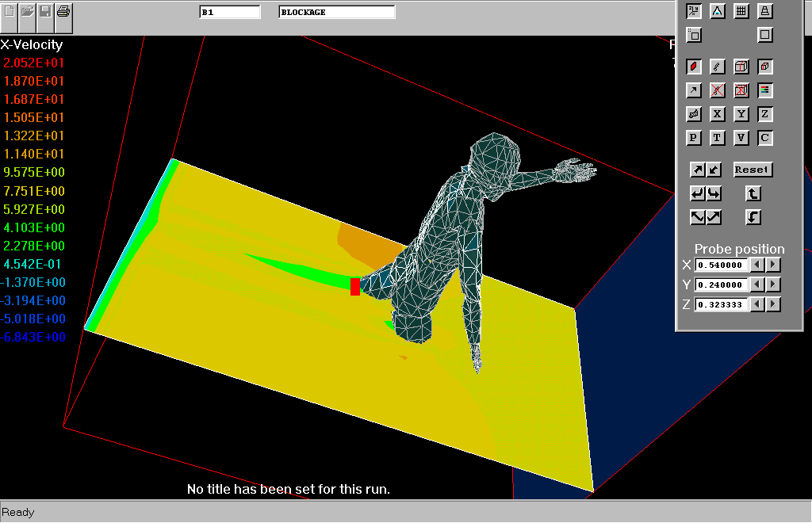This screenshot has height=523, width=812.
Task: Click the Print icon in the toolbar
Action: coord(63,11)
